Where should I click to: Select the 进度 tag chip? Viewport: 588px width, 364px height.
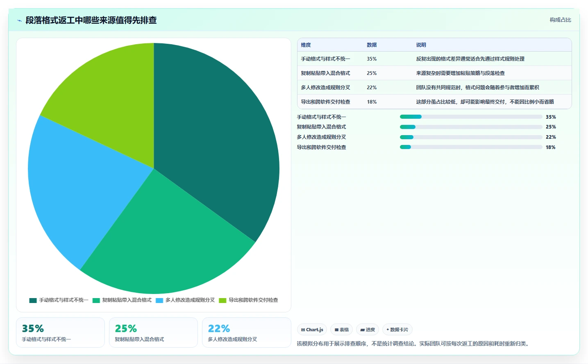(x=368, y=330)
